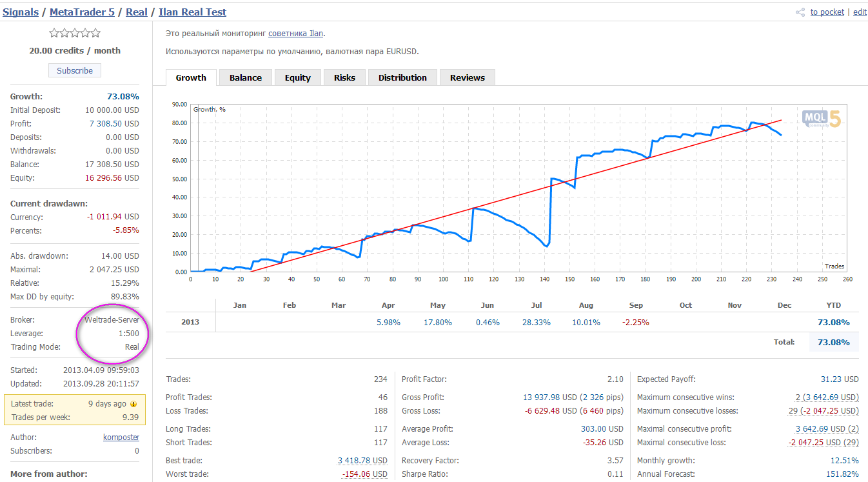Click Relative drawdown value '15.29%'
Image resolution: width=868 pixels, height=482 pixels.
pyautogui.click(x=126, y=283)
